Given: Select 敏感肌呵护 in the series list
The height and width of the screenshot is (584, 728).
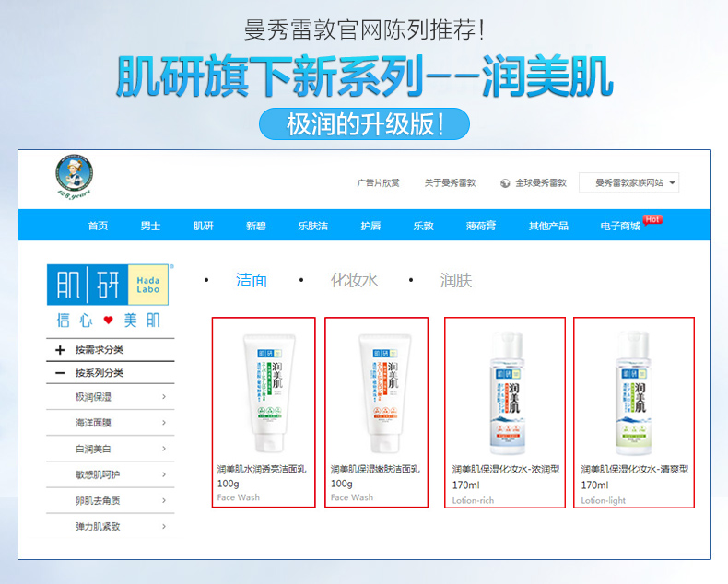Looking at the screenshot, I should click(98, 475).
